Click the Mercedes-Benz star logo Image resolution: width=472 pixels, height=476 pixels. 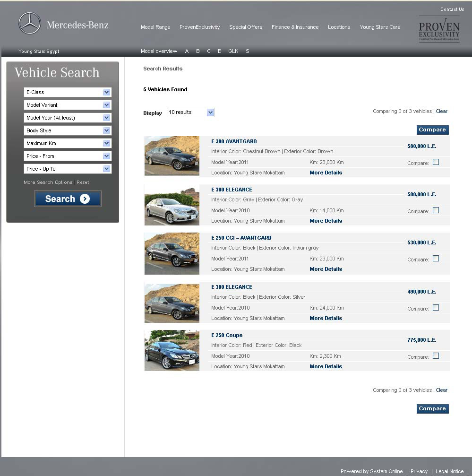pyautogui.click(x=29, y=23)
